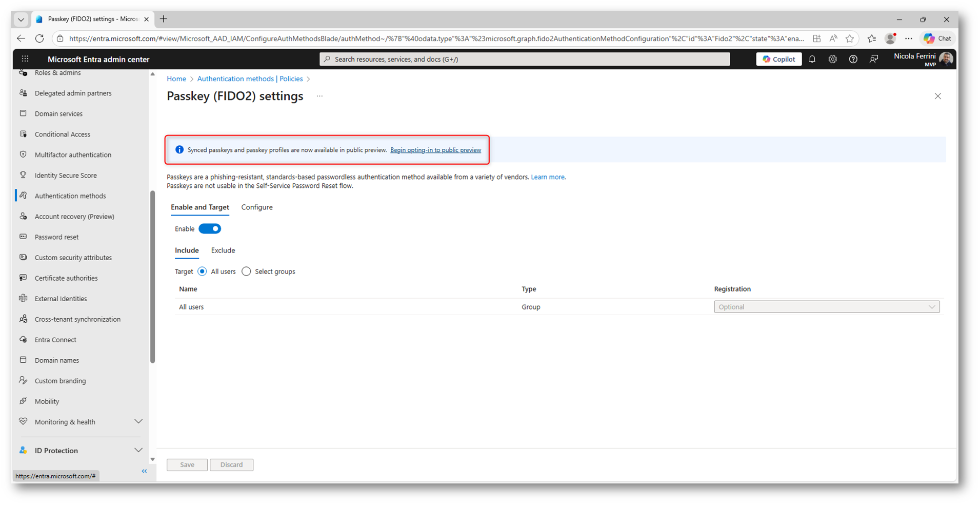Go to Home breadcrumb link
This screenshot has width=980, height=505.
tap(176, 79)
